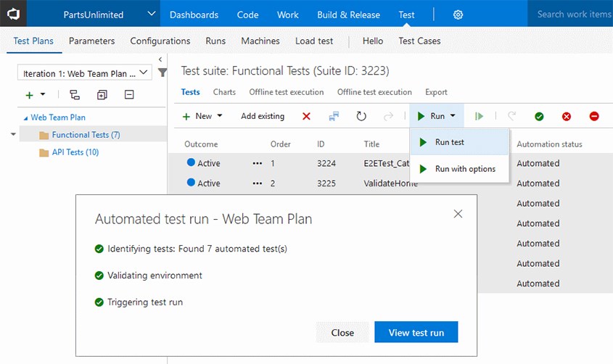The height and width of the screenshot is (364, 613).
Task: Open the PartsUnlimited project dropdown
Action: click(x=151, y=15)
